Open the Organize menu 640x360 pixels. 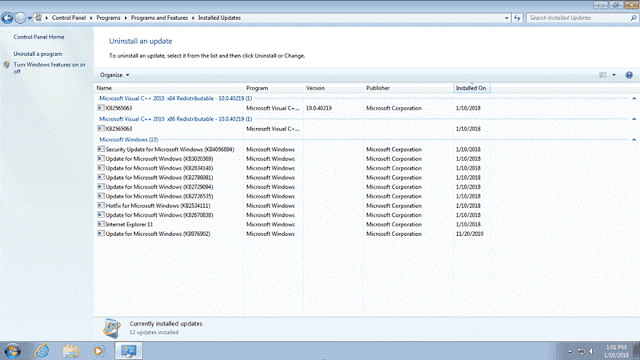click(114, 75)
